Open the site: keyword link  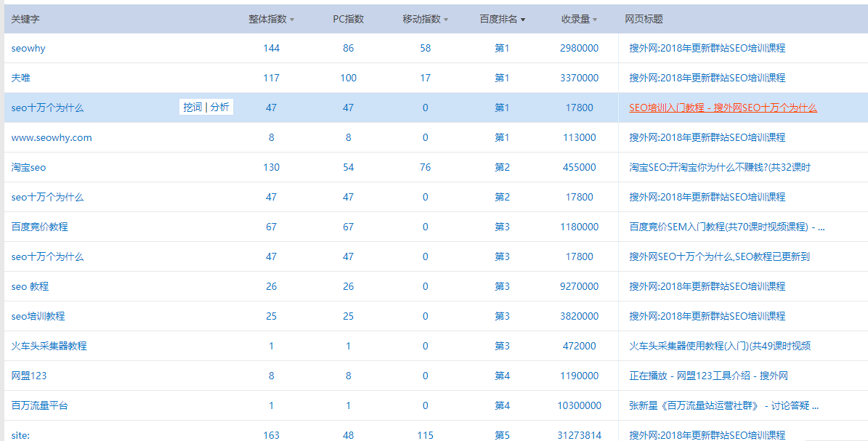click(20, 435)
